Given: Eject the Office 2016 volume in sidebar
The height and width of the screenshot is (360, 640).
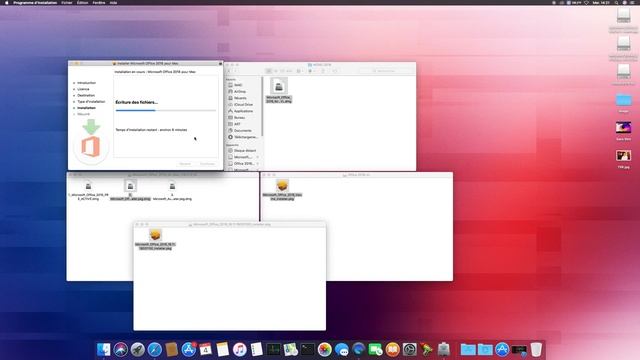Looking at the screenshot, I should click(258, 164).
